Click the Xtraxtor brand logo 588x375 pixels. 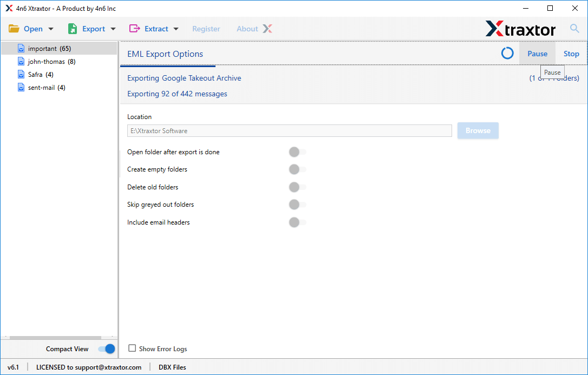(x=520, y=29)
